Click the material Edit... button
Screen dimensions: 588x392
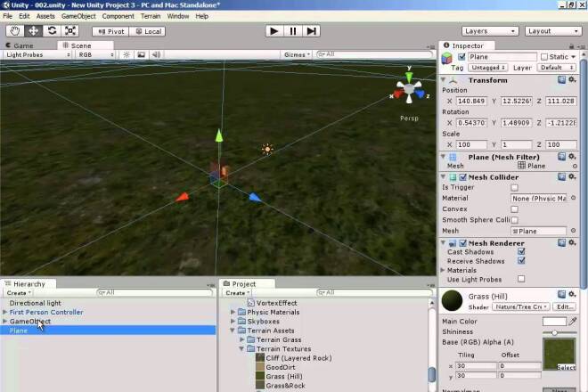[565, 306]
